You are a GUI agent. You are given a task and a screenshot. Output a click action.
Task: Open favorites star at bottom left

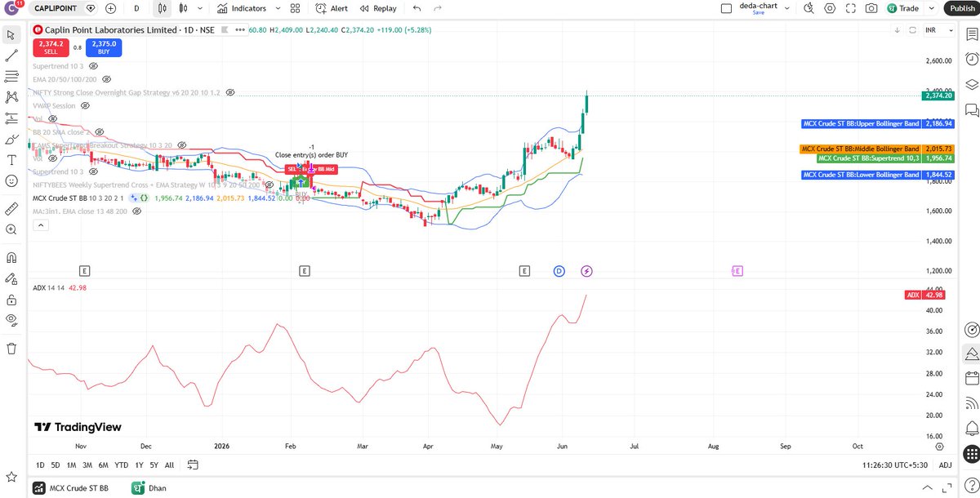click(x=11, y=476)
